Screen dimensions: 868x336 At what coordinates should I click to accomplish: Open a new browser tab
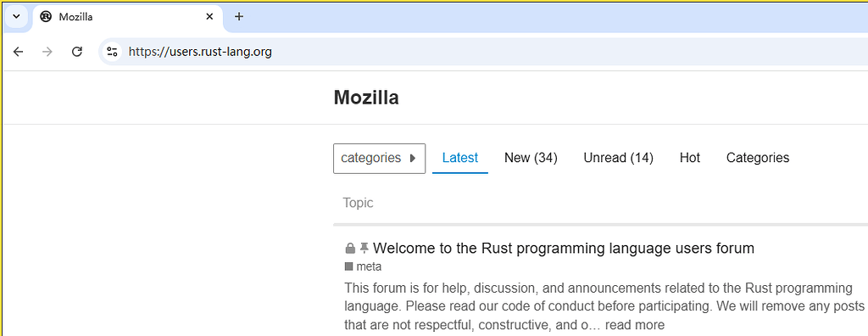[x=238, y=17]
